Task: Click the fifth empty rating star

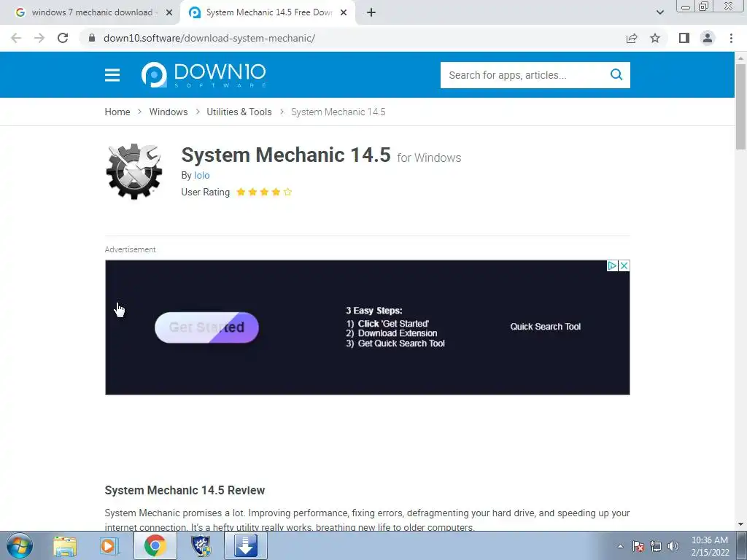Action: pos(287,192)
